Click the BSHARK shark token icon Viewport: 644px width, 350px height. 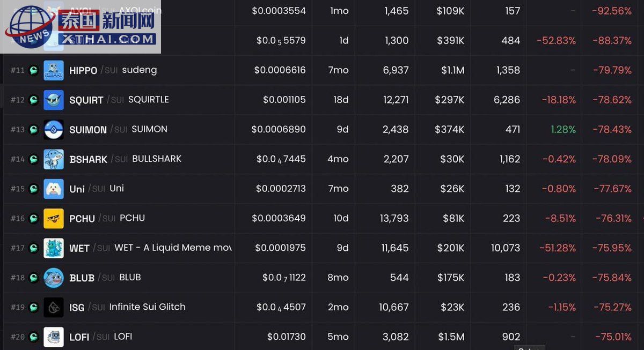[x=54, y=159]
